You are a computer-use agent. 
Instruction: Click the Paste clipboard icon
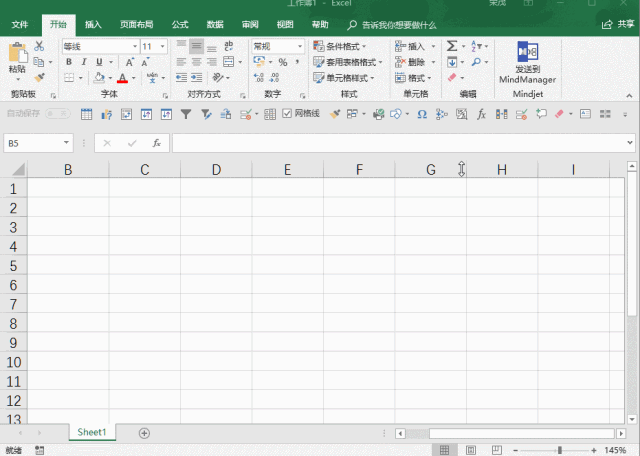click(18, 53)
